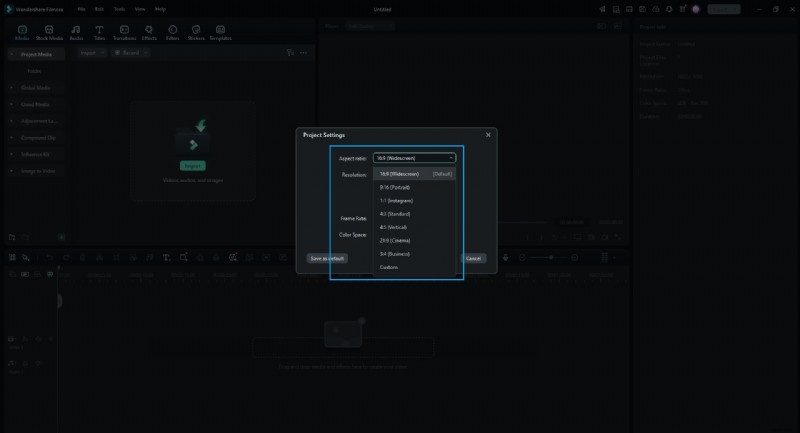This screenshot has width=800, height=433.
Task: Select 1:1 (Instagram) from the list
Action: [x=399, y=201]
